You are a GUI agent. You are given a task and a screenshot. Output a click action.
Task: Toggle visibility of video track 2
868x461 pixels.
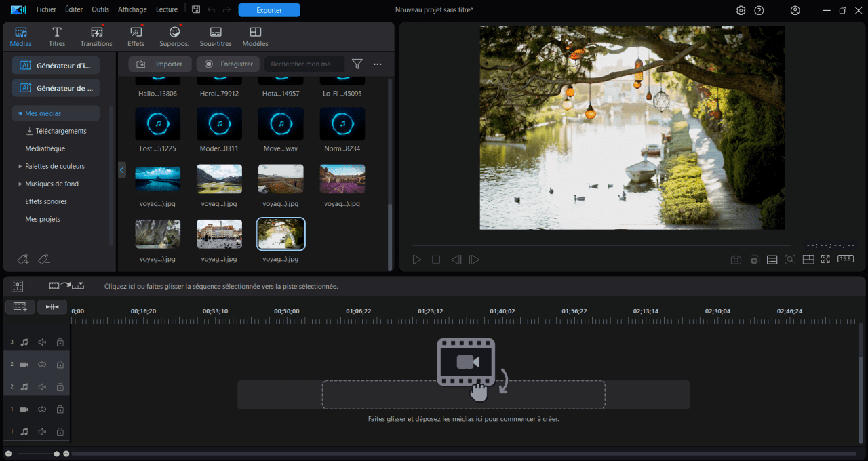coord(42,365)
